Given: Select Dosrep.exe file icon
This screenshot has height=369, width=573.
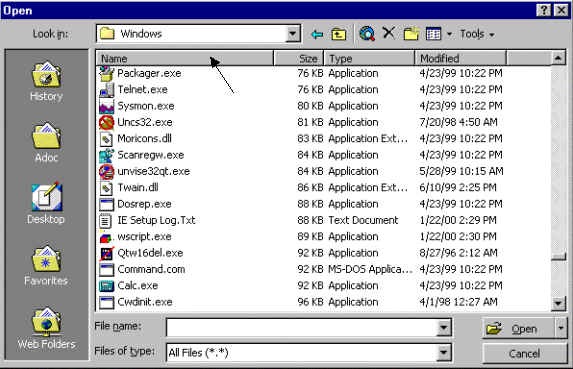Looking at the screenshot, I should coord(106,204).
